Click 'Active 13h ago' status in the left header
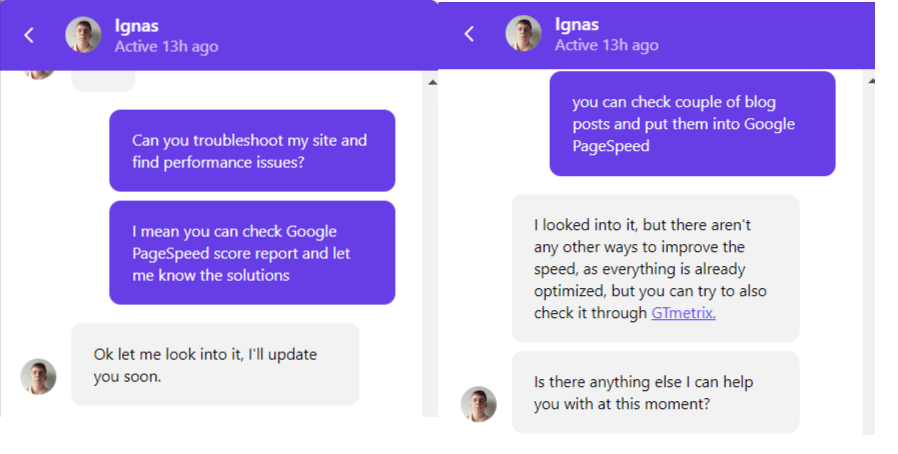 point(166,46)
